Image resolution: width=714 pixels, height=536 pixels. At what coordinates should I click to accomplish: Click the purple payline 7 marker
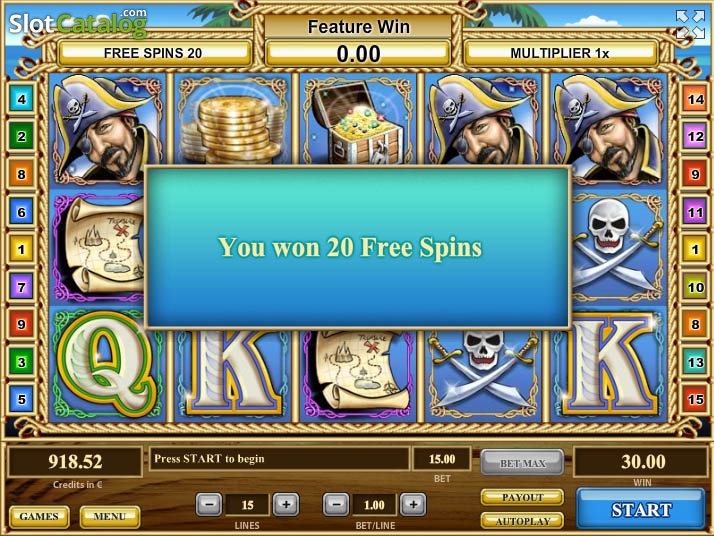click(x=21, y=287)
